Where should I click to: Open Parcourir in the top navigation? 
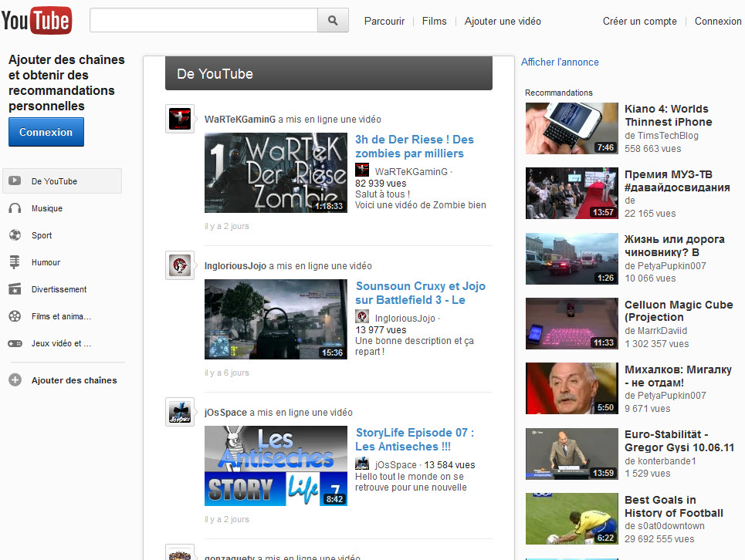[384, 22]
